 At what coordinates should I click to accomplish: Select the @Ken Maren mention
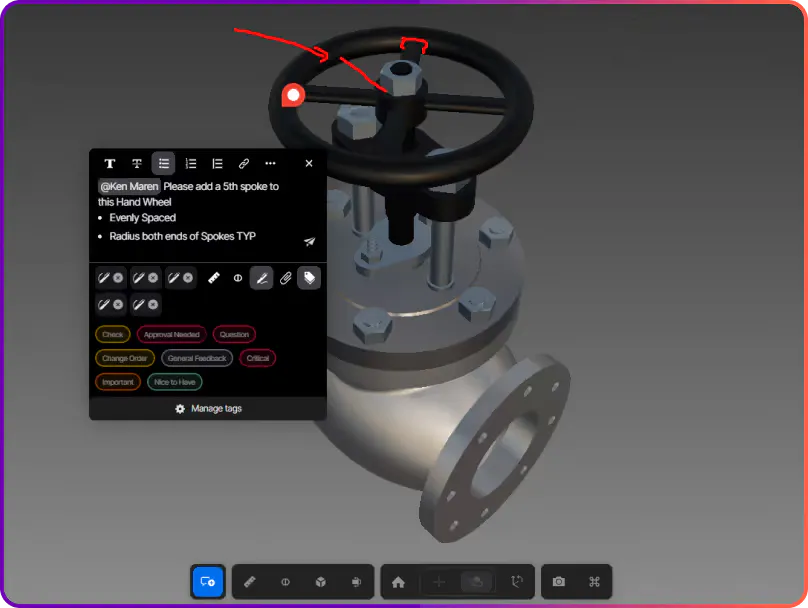tap(129, 187)
